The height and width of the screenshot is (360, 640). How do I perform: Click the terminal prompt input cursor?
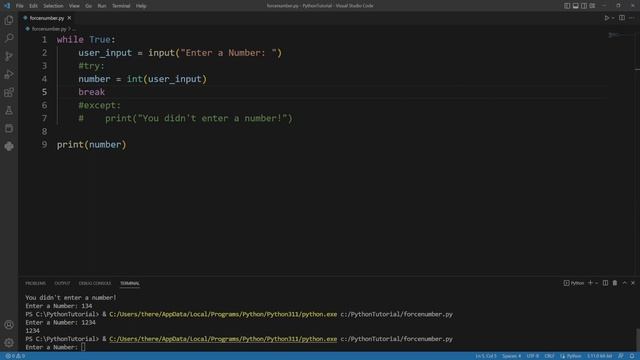[83, 347]
